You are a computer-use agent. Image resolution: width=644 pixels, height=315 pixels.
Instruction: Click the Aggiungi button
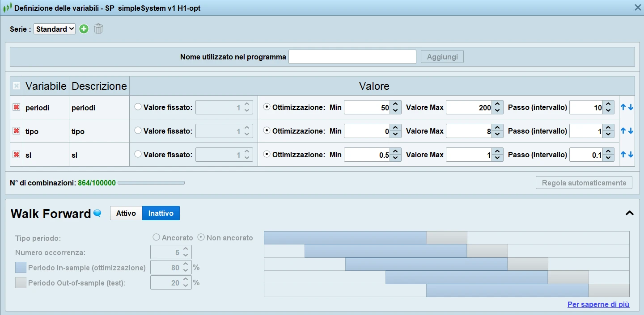coord(442,57)
